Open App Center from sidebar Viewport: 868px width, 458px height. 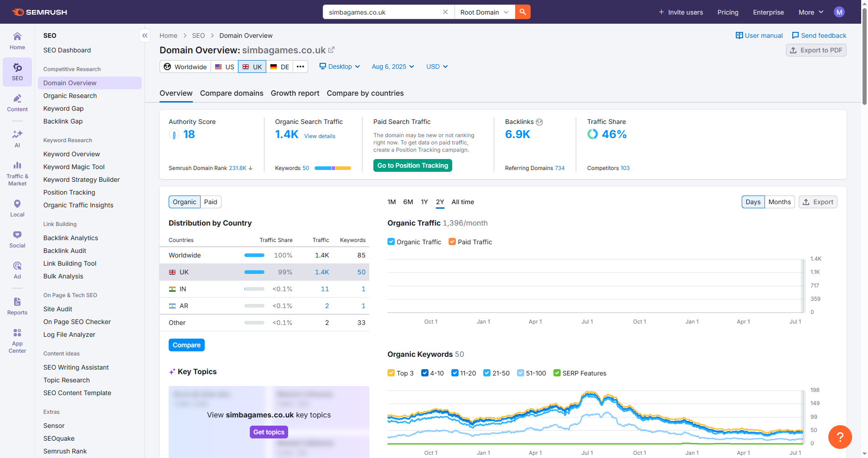point(17,340)
